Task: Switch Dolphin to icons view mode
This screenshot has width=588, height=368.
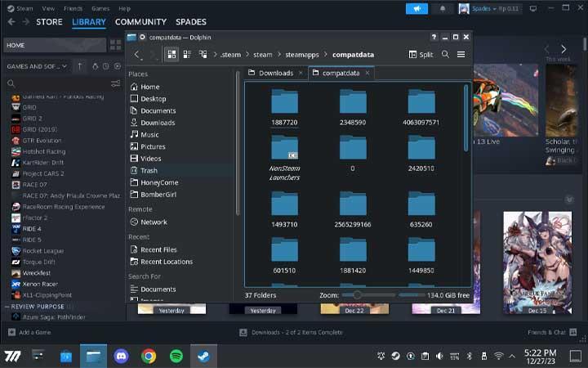Action: coord(171,55)
